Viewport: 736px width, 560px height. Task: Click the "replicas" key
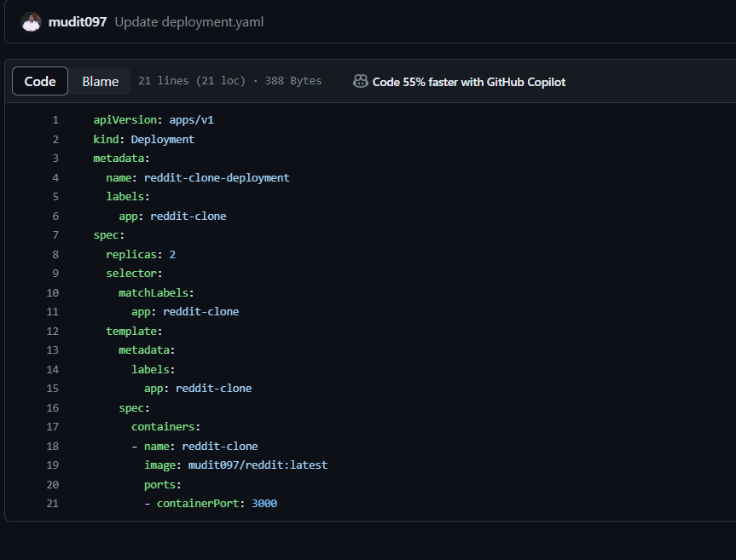131,255
